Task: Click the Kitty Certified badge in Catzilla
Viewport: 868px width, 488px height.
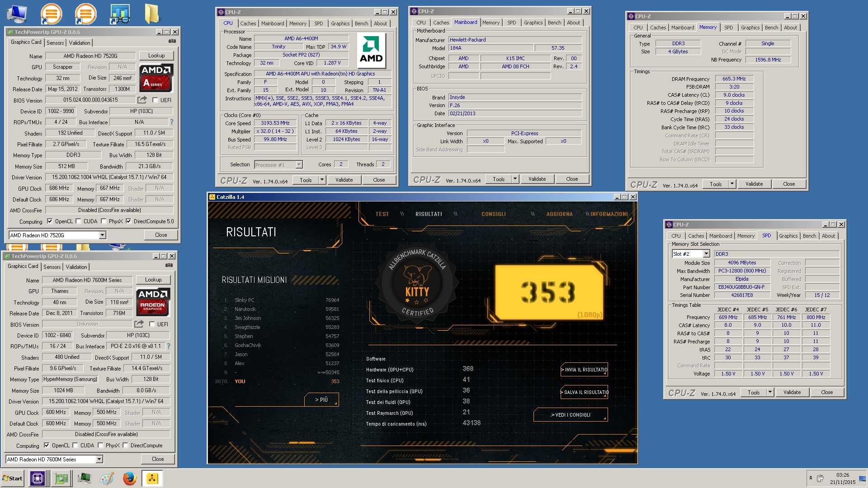Action: (417, 283)
